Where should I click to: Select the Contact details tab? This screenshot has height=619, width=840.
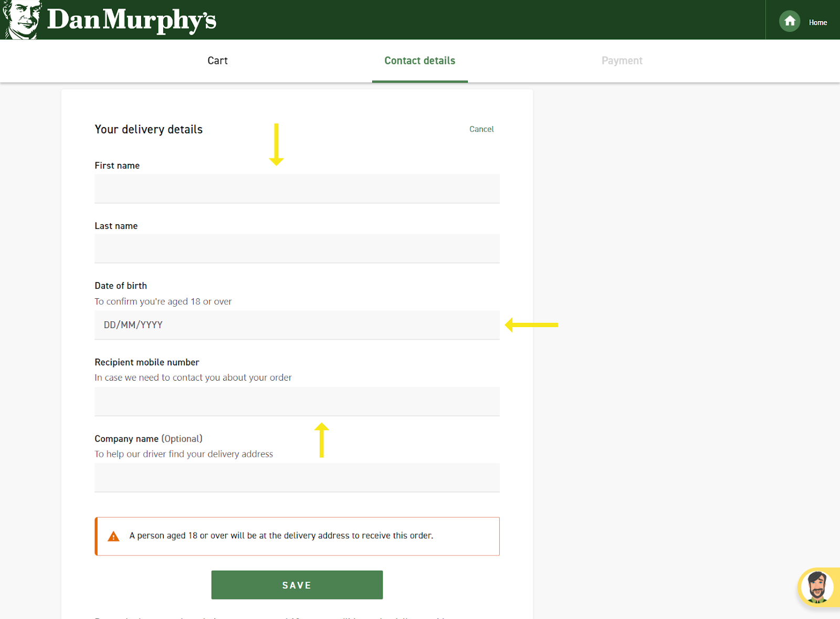coord(419,61)
